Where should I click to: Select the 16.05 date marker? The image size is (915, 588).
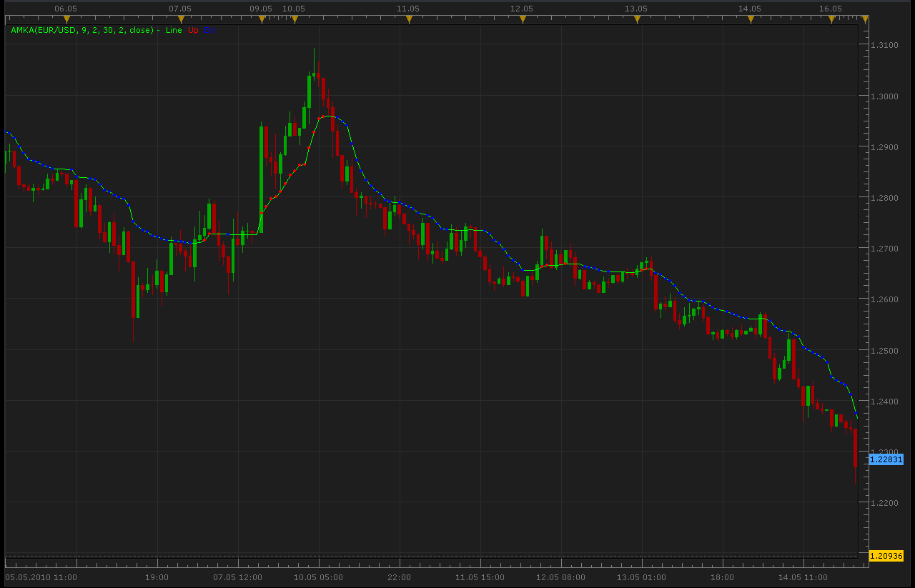click(x=831, y=19)
